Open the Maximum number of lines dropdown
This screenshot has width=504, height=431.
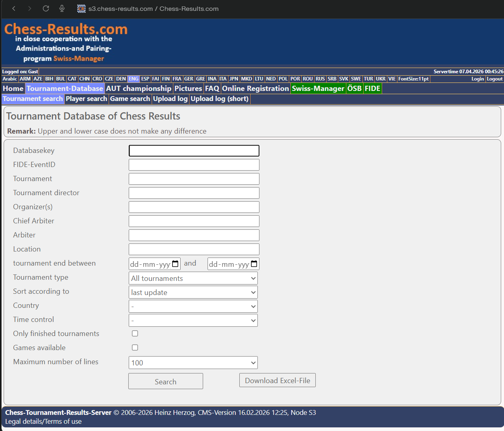click(193, 363)
